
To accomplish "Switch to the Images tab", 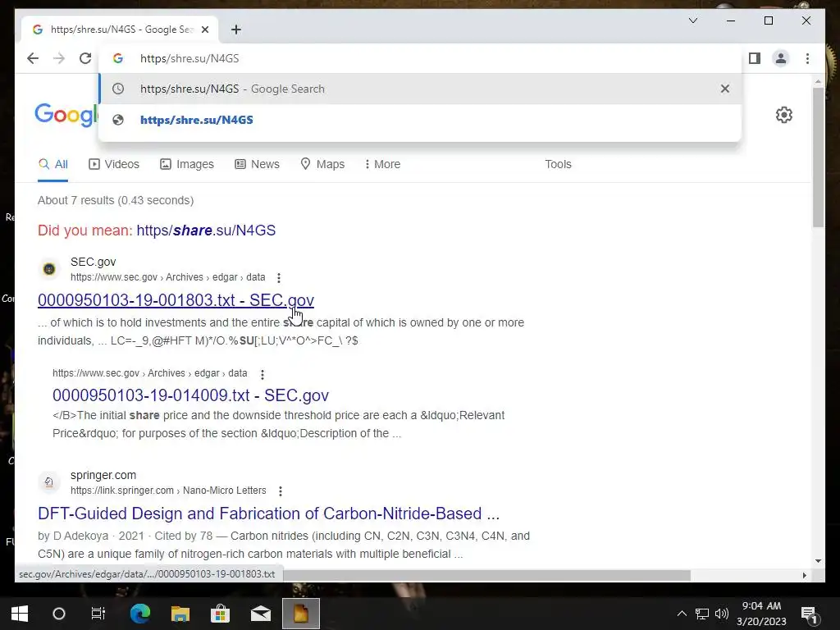I will (187, 164).
